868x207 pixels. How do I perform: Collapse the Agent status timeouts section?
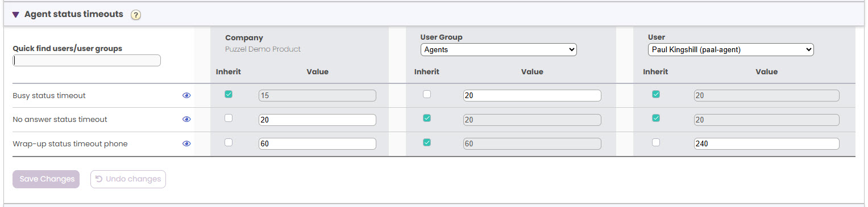point(16,15)
